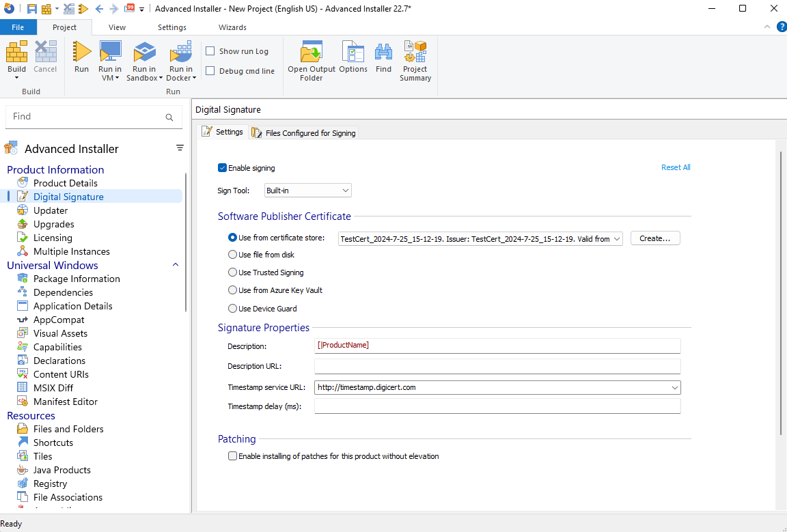Uncheck the Enable signing checkbox
The width and height of the screenshot is (787, 532).
point(223,168)
